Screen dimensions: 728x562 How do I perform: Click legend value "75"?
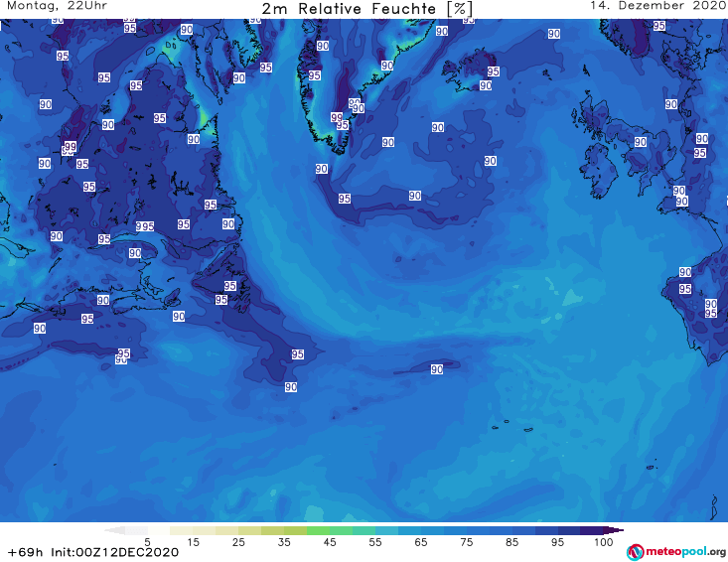pos(467,542)
